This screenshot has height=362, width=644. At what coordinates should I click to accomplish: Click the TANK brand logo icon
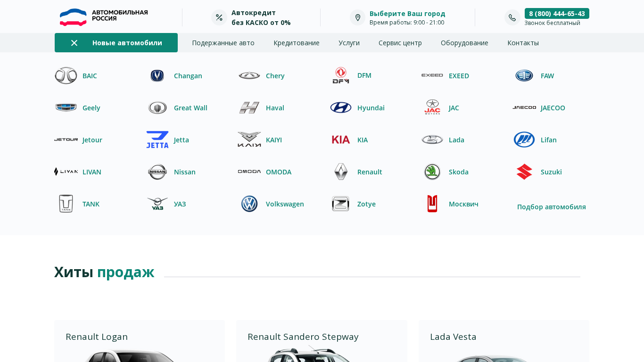66,204
